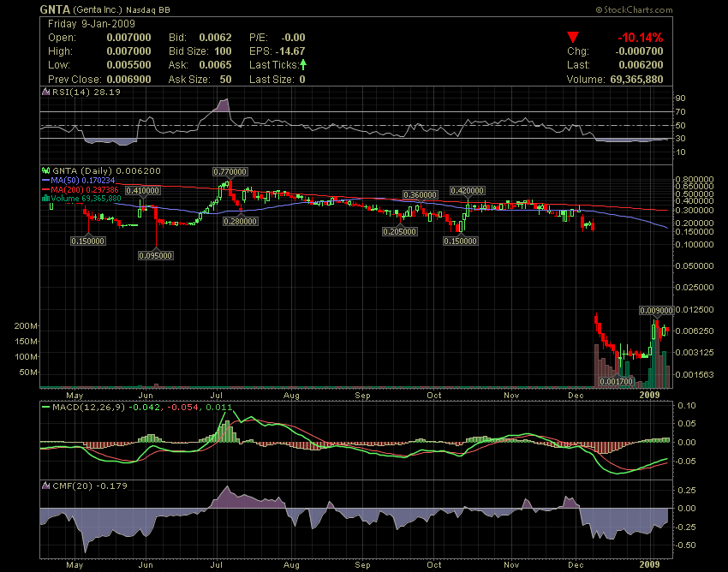Click the date Friday 9-Jan-2009
Screen dimensions: 728x572
[92, 24]
